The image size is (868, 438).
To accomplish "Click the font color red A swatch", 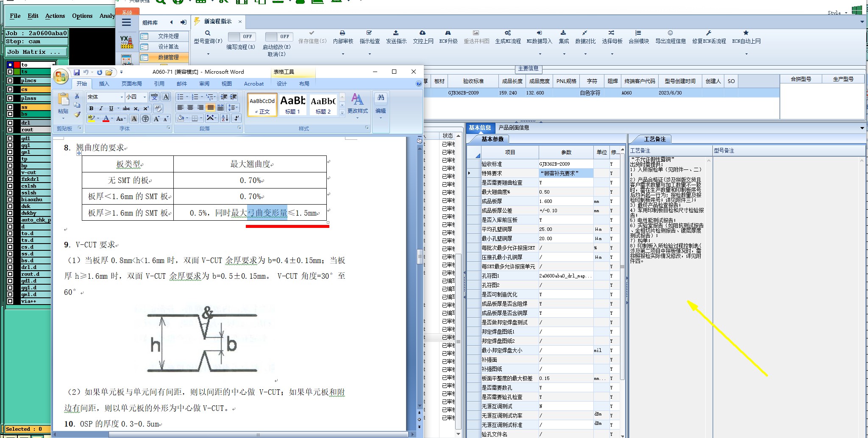I will tap(106, 119).
